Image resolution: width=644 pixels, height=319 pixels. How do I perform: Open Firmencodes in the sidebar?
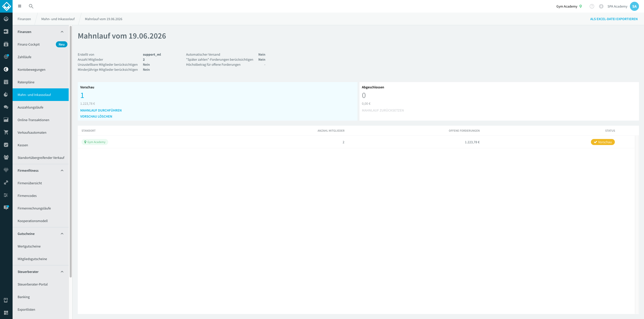pyautogui.click(x=41, y=196)
